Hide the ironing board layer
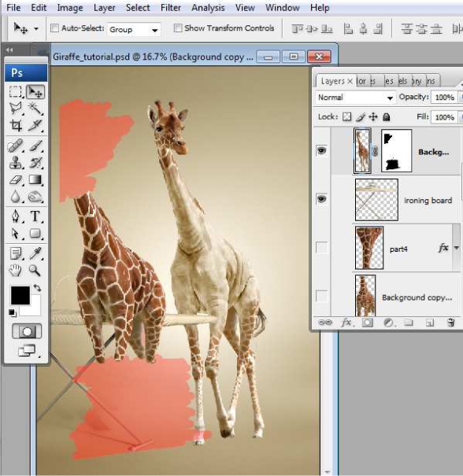This screenshot has width=463, height=476. click(322, 199)
